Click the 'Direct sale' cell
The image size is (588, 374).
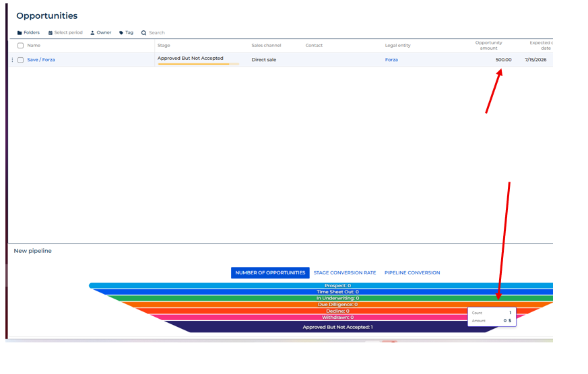pos(263,60)
